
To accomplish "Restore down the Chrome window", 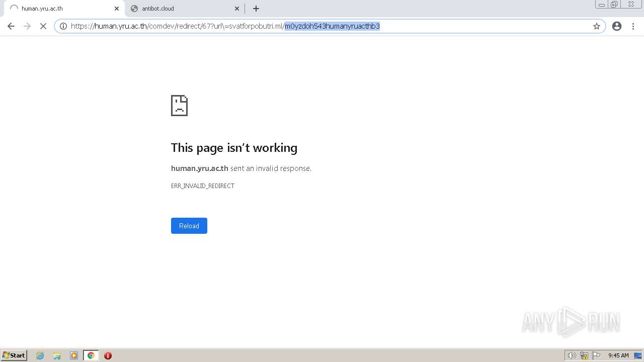I will click(x=614, y=5).
